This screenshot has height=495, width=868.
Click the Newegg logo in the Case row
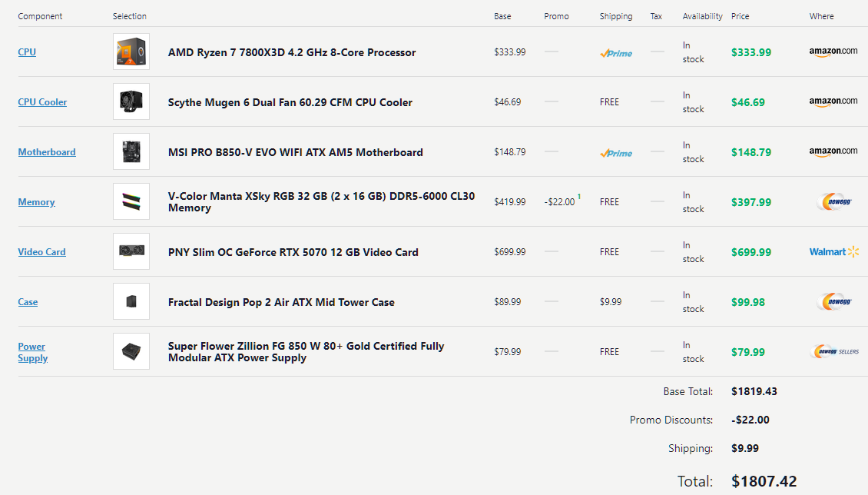(x=834, y=302)
